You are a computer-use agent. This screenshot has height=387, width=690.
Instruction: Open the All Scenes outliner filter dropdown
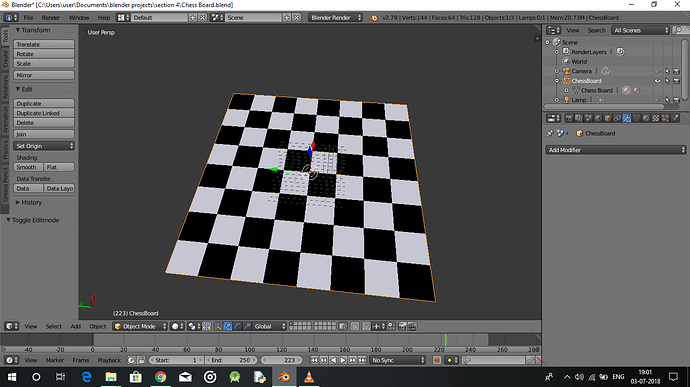click(x=640, y=30)
